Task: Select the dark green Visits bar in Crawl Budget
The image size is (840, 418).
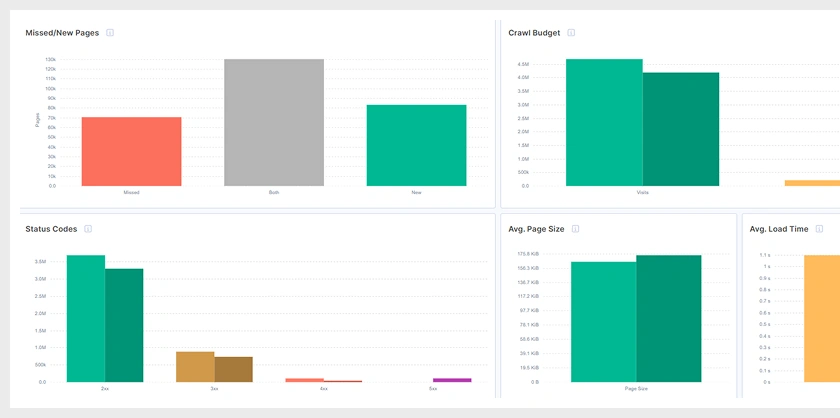Action: click(681, 129)
